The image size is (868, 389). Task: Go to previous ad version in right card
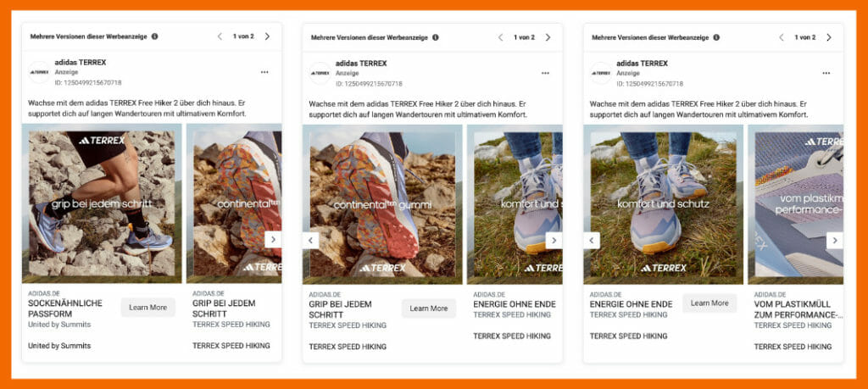782,37
